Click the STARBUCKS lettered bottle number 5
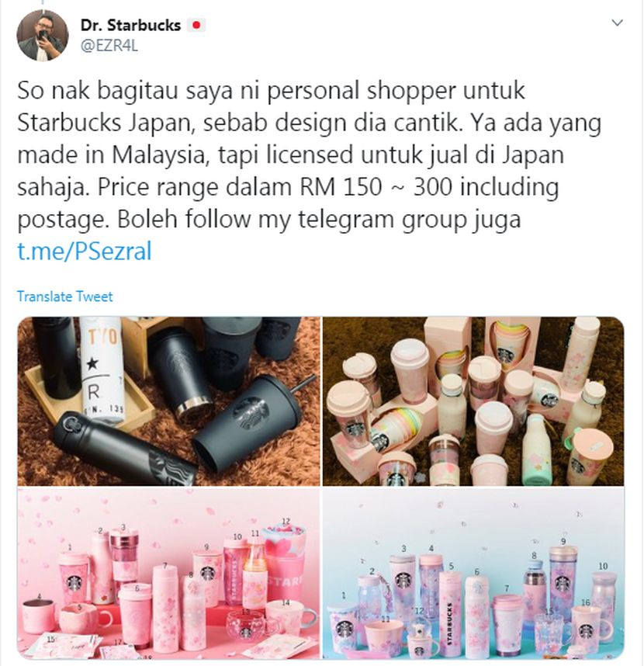The width and height of the screenshot is (644, 666). [451, 612]
